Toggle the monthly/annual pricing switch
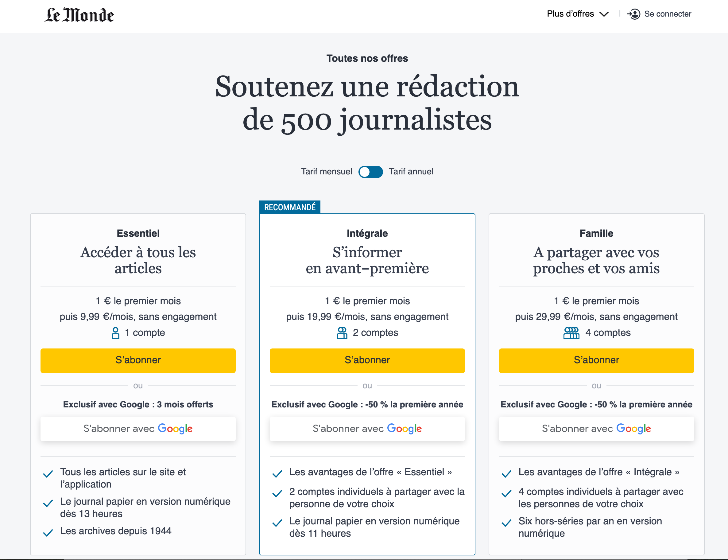The width and height of the screenshot is (728, 560). click(370, 172)
